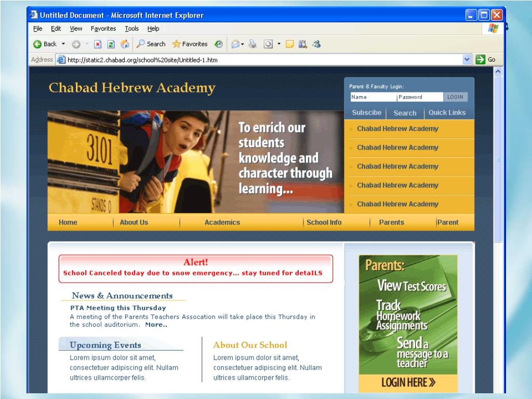Image resolution: width=532 pixels, height=399 pixels.
Task: Click the About Our School heading
Action: click(250, 345)
